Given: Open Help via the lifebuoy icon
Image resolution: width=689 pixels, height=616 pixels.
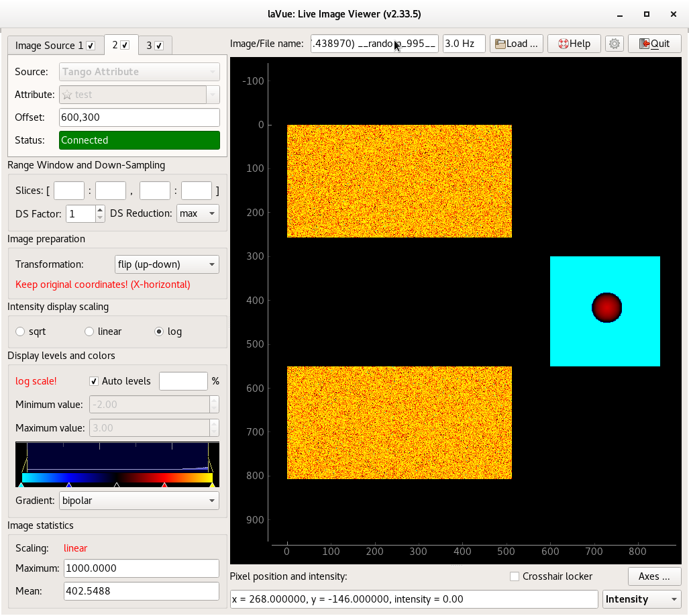Looking at the screenshot, I should (574, 43).
